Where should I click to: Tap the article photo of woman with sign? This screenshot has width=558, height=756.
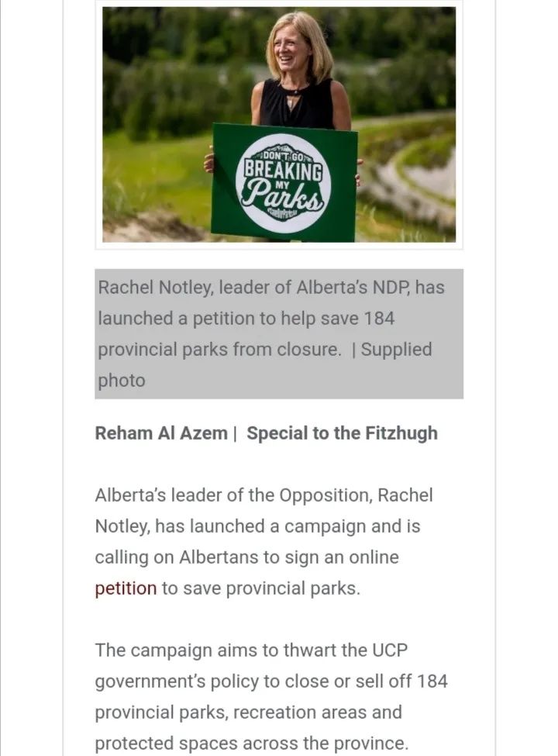(279, 124)
